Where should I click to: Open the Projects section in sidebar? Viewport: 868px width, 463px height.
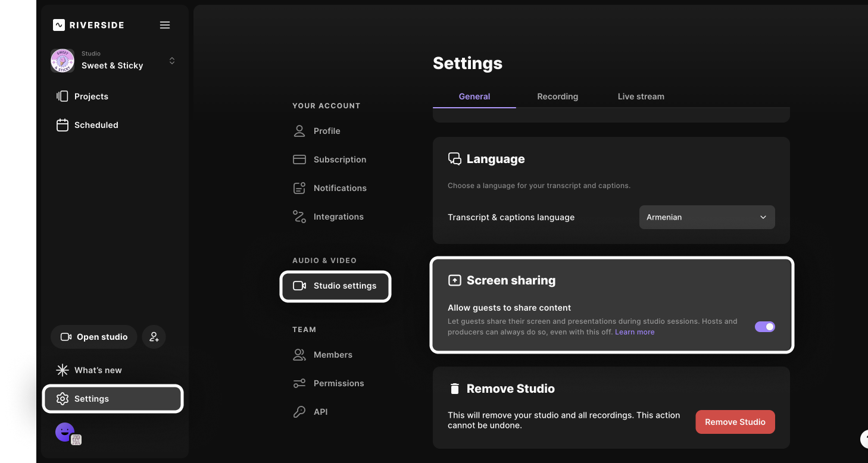(x=91, y=96)
